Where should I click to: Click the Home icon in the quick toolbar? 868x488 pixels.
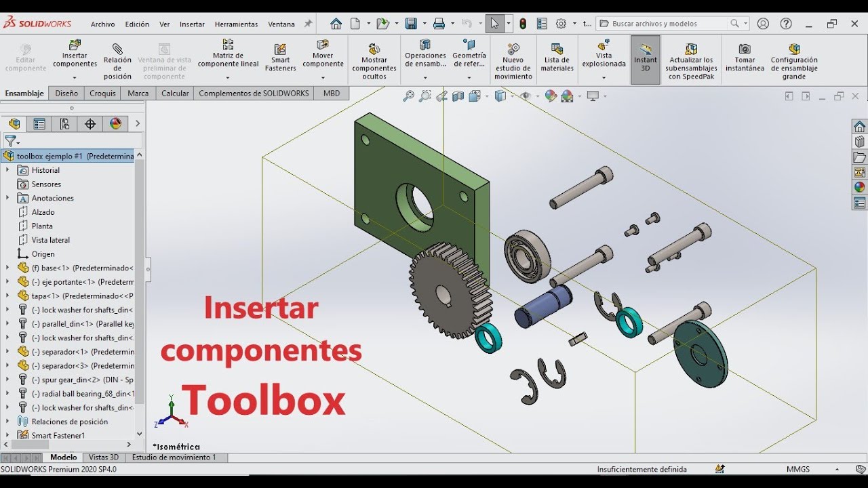(336, 24)
